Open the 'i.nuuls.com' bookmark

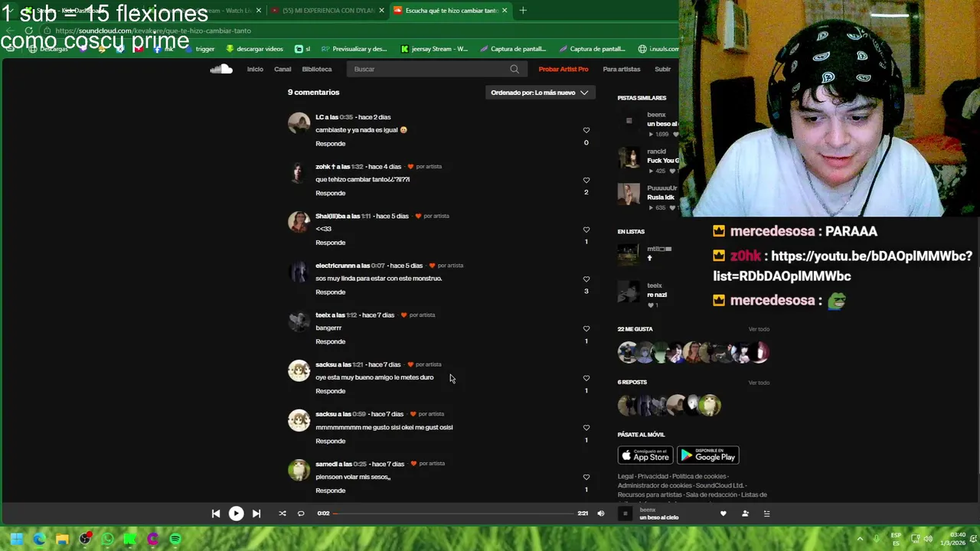[x=658, y=49]
